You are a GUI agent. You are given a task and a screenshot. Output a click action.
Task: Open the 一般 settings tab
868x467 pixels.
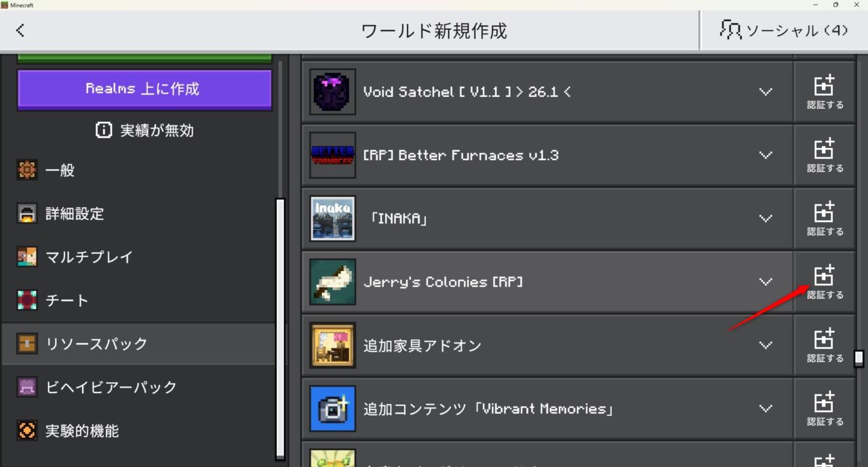[x=138, y=170]
